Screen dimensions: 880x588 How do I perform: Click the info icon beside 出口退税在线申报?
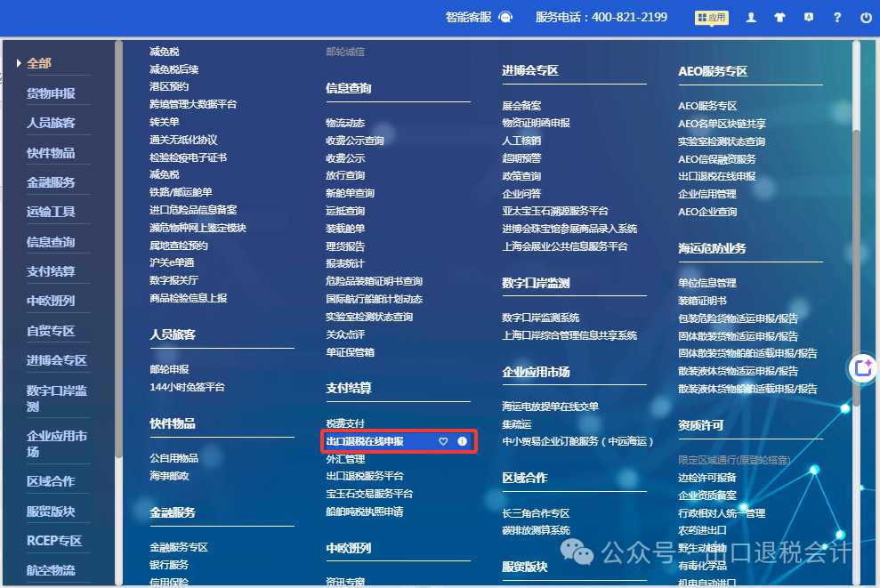(462, 441)
